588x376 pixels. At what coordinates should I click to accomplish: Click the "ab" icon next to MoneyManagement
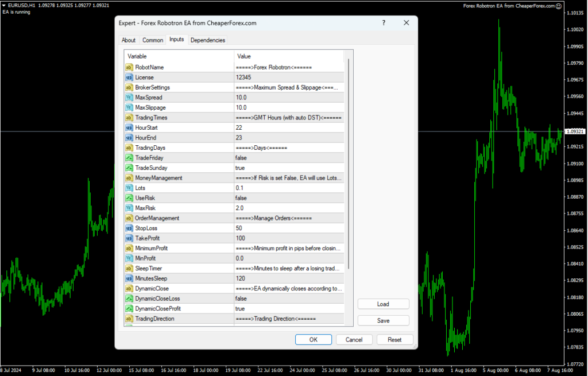pyautogui.click(x=129, y=177)
